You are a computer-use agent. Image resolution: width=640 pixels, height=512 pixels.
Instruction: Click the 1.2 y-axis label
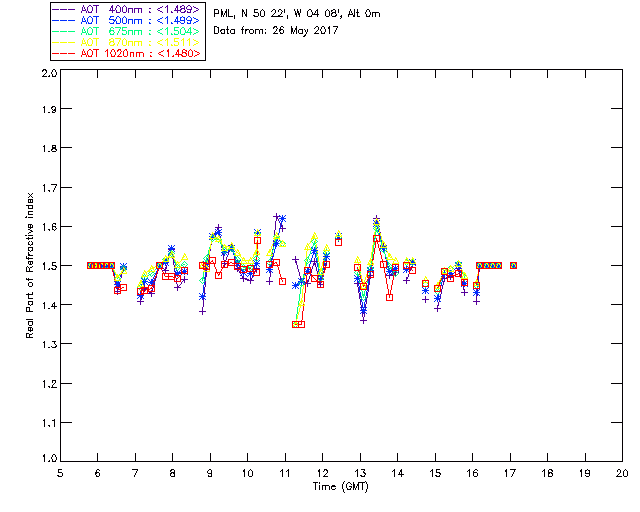click(50, 384)
